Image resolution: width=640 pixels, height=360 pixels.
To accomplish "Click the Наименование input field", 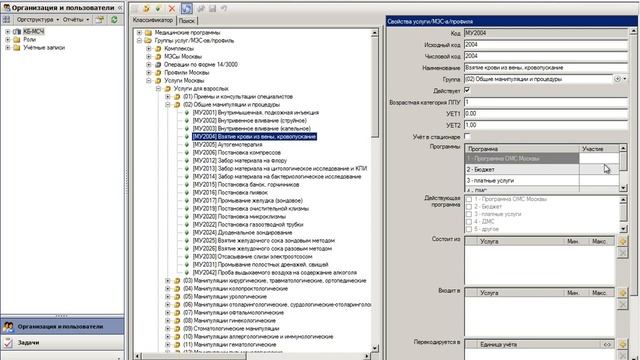I will tap(546, 67).
